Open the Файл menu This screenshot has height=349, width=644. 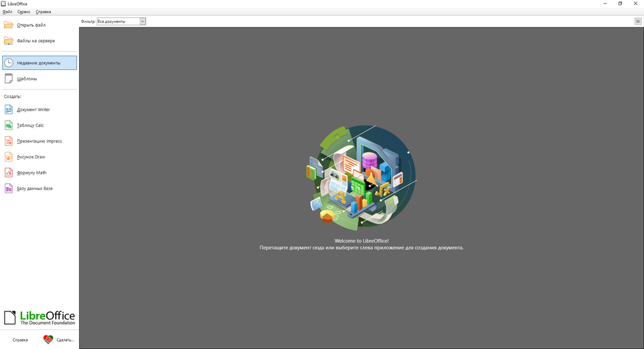tap(7, 12)
